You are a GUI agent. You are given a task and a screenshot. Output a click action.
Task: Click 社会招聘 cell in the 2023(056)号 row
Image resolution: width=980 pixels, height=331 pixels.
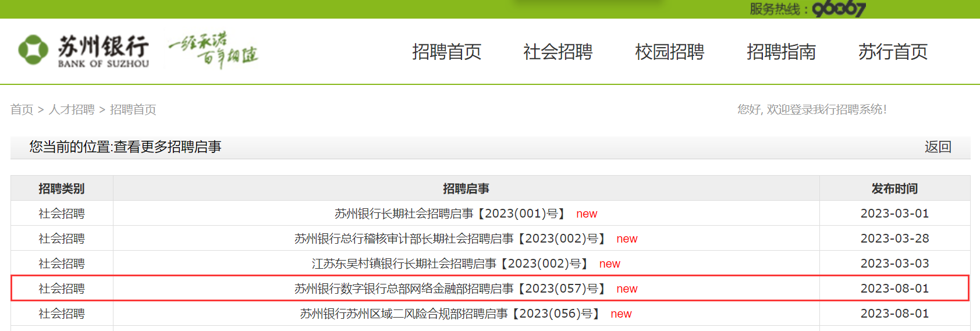(x=62, y=314)
